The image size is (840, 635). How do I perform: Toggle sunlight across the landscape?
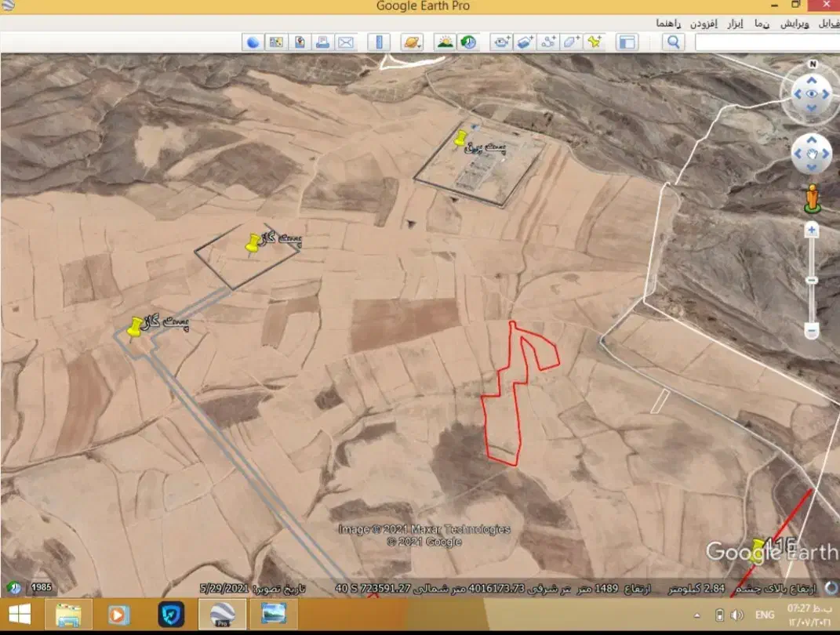(445, 42)
